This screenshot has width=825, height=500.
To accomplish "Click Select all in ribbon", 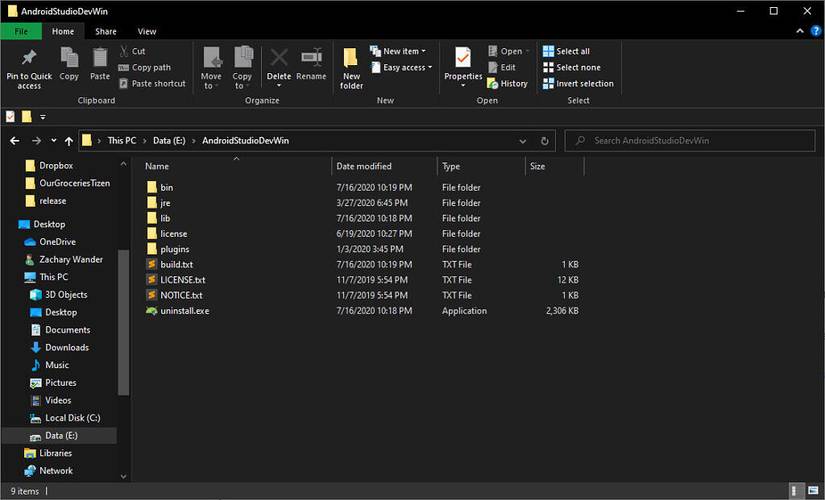I will [566, 51].
